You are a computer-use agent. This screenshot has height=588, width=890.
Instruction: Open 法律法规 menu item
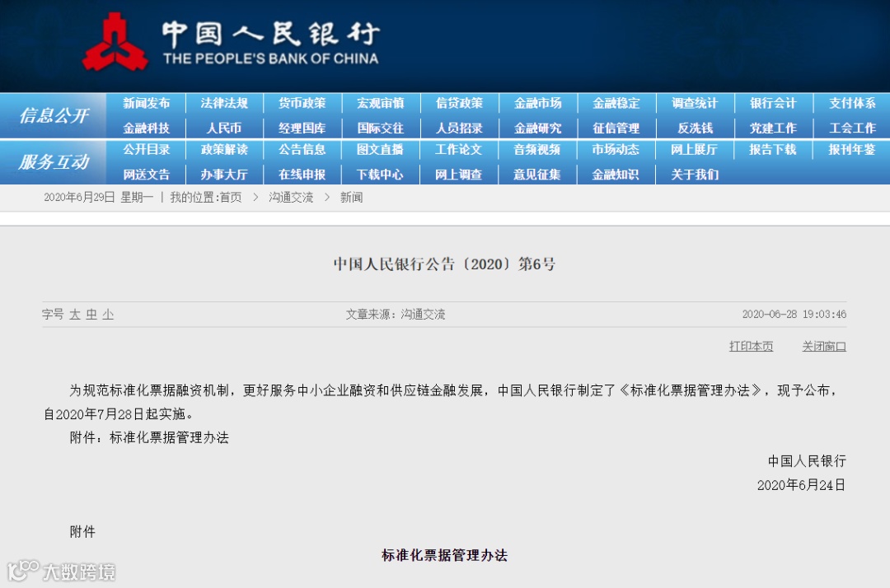[x=224, y=103]
